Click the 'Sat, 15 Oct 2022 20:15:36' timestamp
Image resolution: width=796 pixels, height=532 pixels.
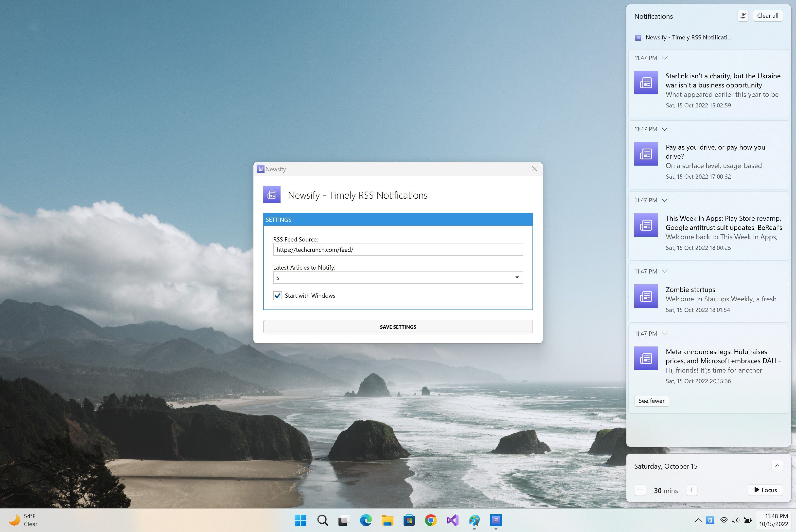(x=698, y=381)
